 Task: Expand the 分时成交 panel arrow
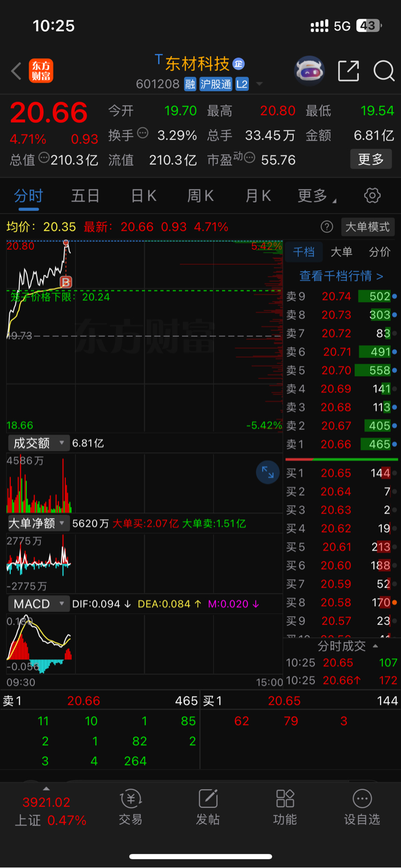coord(375,646)
